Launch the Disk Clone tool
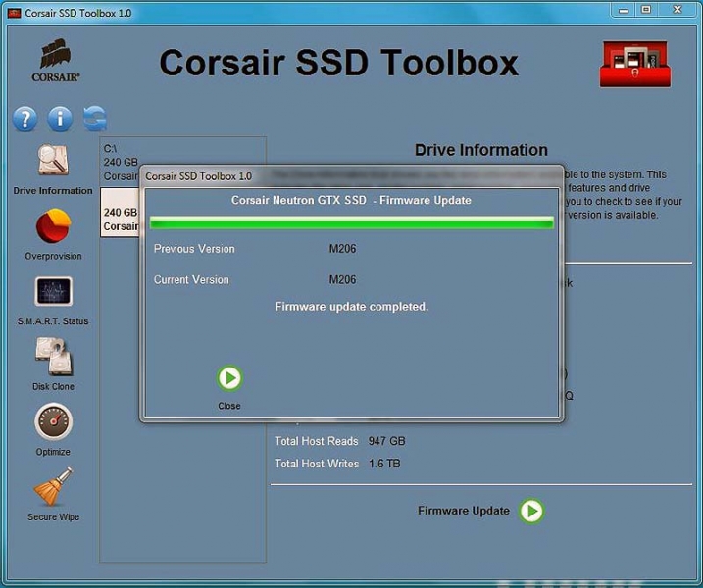 pyautogui.click(x=53, y=357)
